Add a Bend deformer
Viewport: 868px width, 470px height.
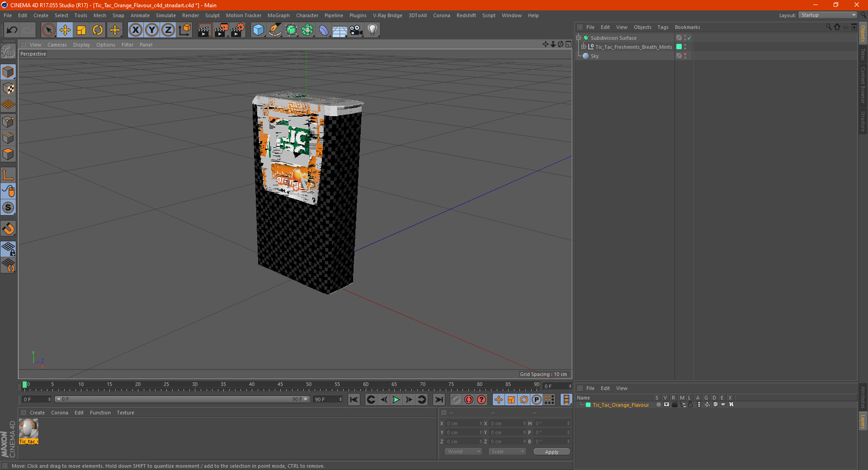click(x=324, y=30)
